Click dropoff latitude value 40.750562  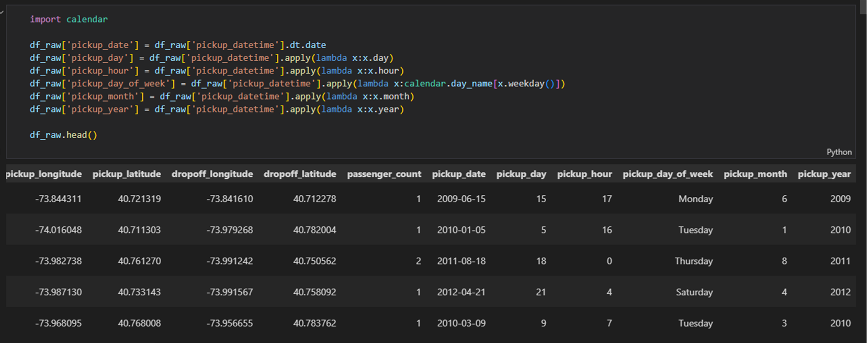[314, 261]
